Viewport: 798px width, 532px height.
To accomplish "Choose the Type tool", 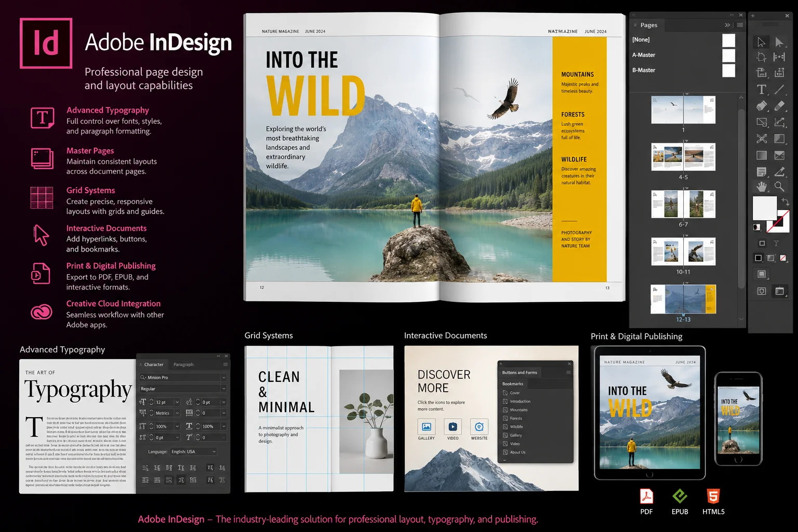I will (761, 90).
